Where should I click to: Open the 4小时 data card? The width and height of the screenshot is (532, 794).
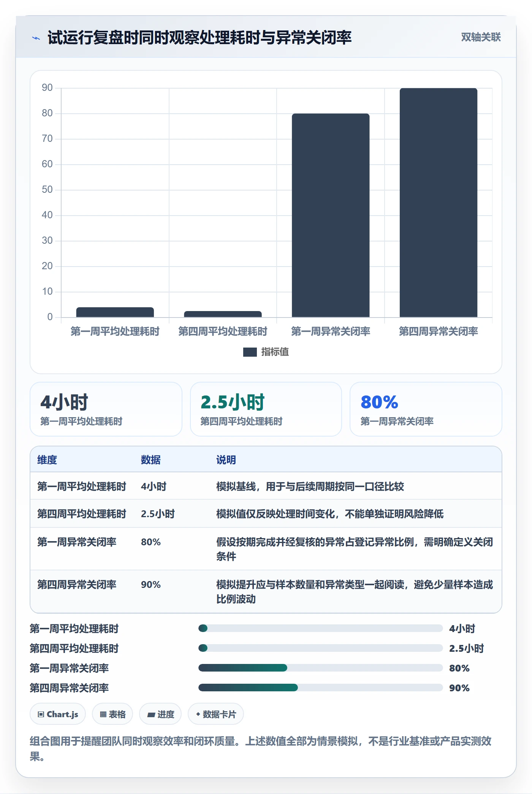point(106,409)
